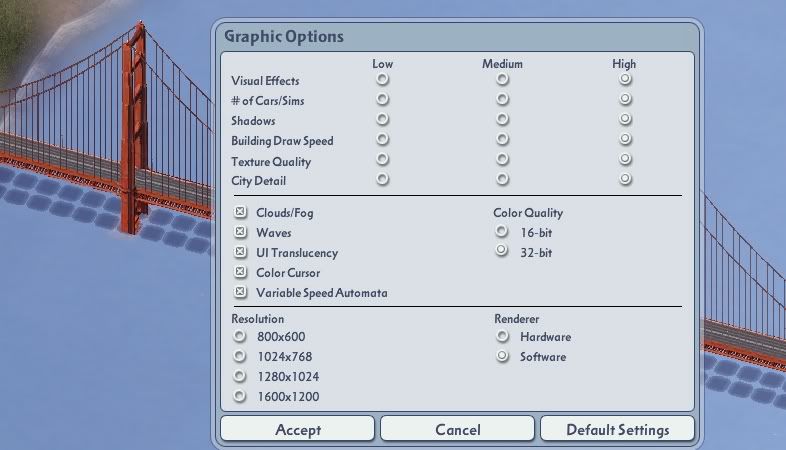Set Texture Quality to Medium
The image size is (786, 450).
point(502,159)
